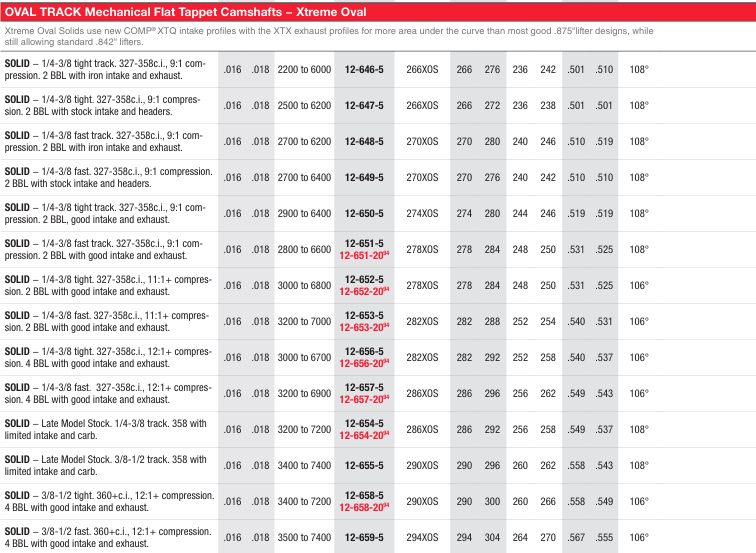Click red part number 12-653-20

[x=364, y=327]
